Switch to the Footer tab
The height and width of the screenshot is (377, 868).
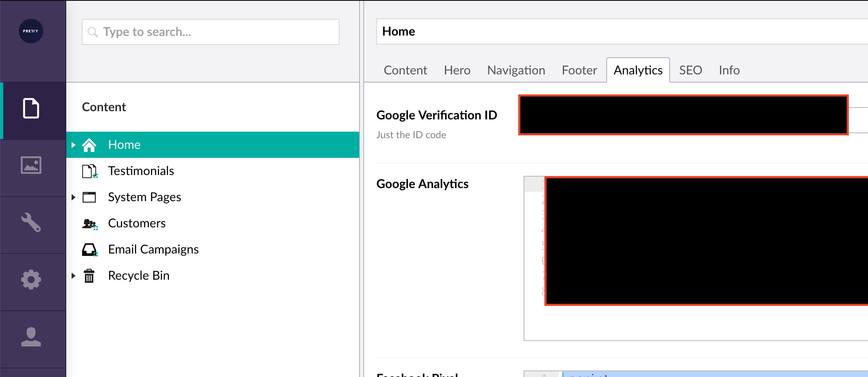(579, 70)
